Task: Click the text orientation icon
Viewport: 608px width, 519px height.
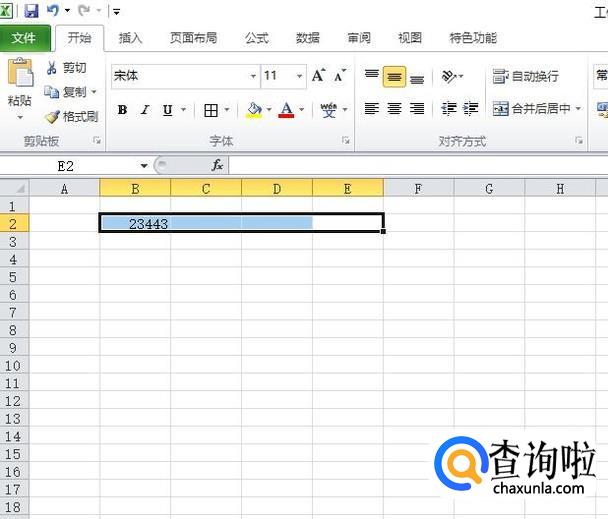Action: pos(449,76)
